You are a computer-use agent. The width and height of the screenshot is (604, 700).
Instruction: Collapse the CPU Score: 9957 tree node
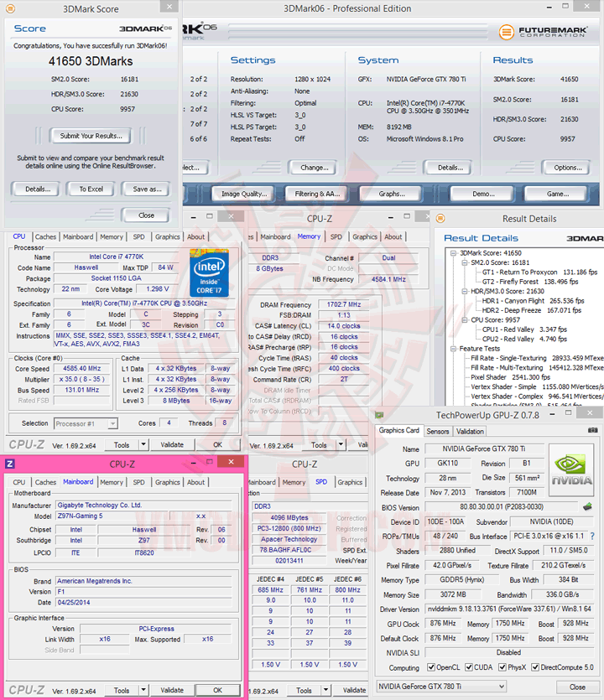(x=464, y=319)
